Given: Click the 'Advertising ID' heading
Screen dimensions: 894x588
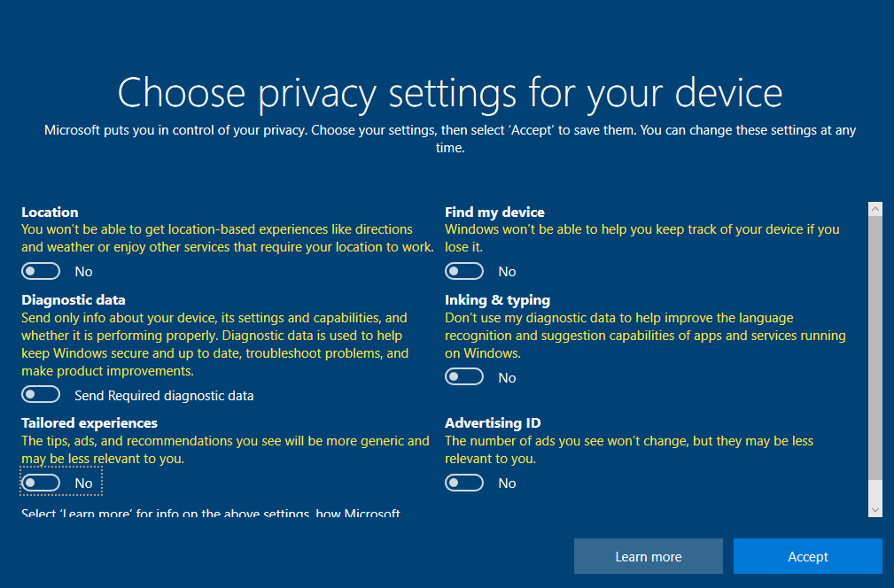Looking at the screenshot, I should [493, 422].
